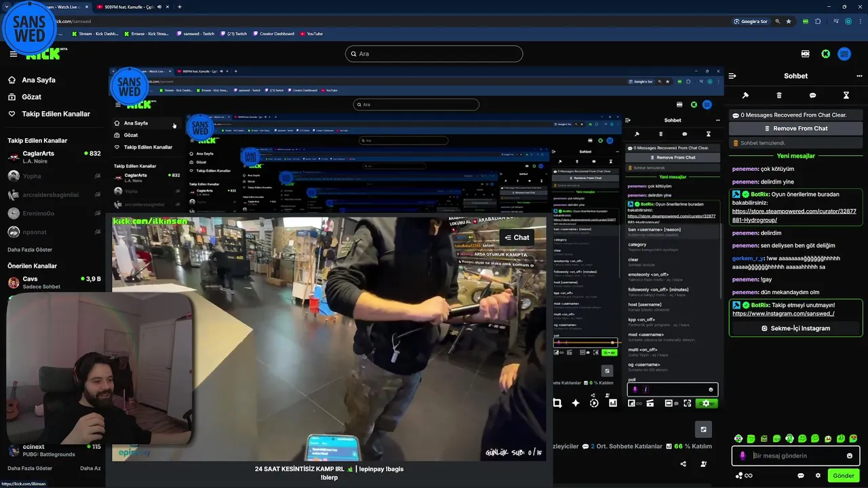The image size is (868, 488).
Task: Collapse recommended list with Daha Az
Action: (x=90, y=468)
